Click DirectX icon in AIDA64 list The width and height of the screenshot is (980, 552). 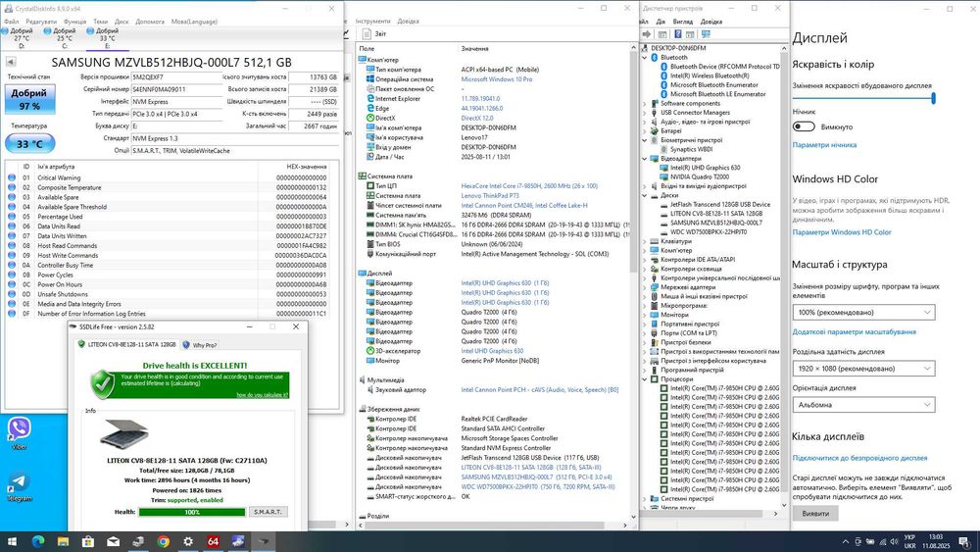pyautogui.click(x=370, y=118)
